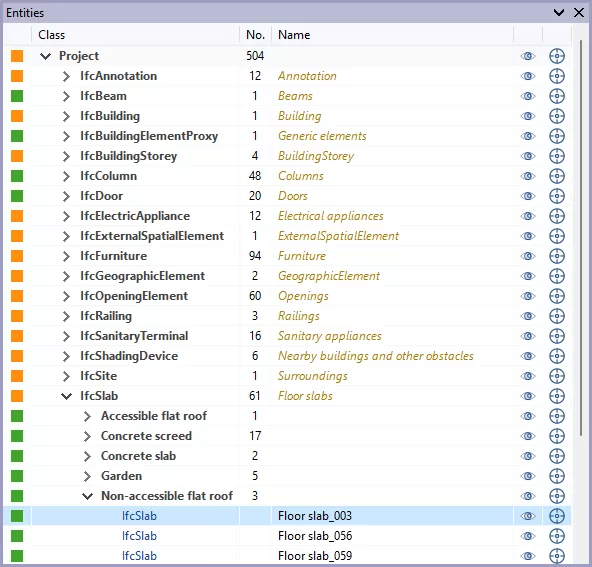Expand the Garden slab group

[x=87, y=476]
